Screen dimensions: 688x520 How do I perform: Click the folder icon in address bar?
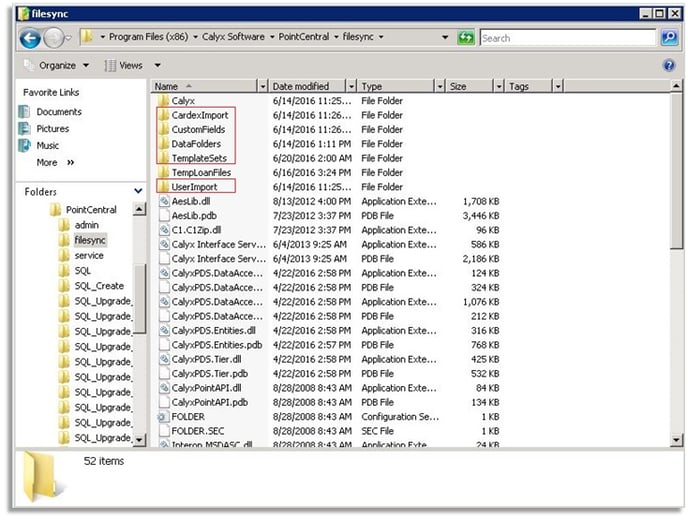click(x=87, y=37)
